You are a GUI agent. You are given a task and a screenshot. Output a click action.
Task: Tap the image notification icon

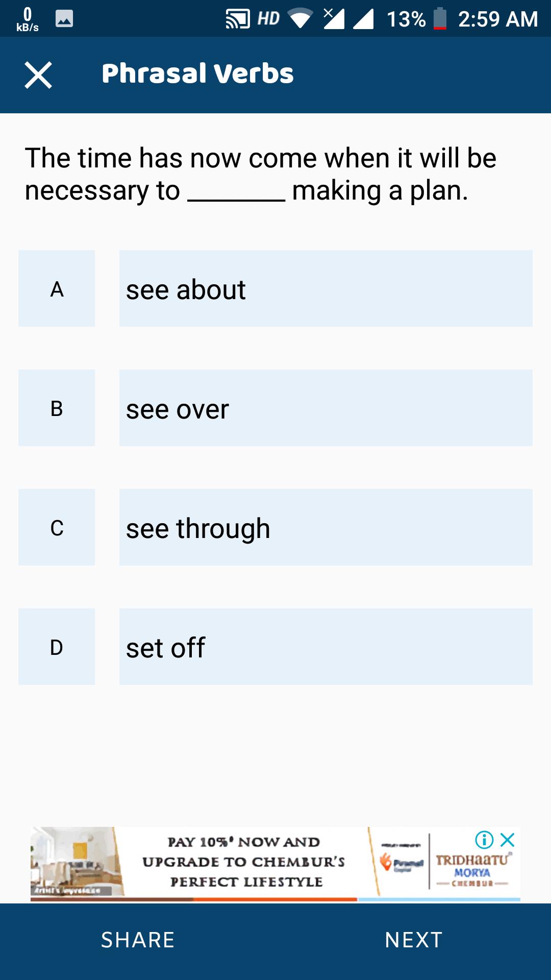pos(64,19)
